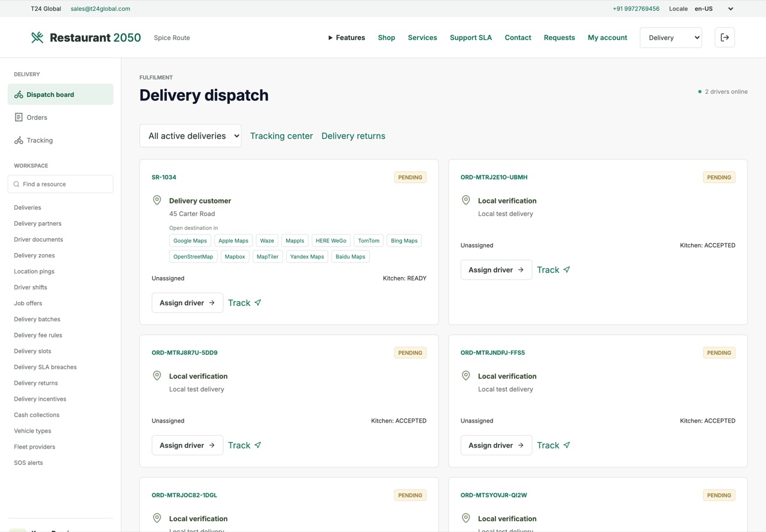Open the Requests navigation link
The image size is (766, 532).
[560, 38]
